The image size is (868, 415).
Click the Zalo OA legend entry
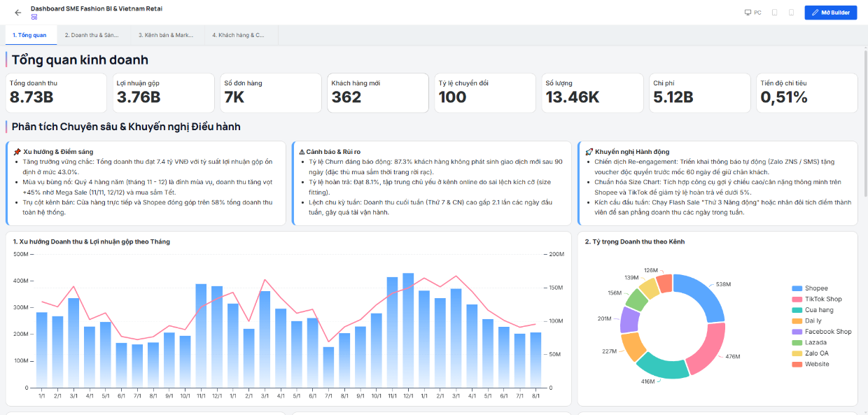point(810,353)
